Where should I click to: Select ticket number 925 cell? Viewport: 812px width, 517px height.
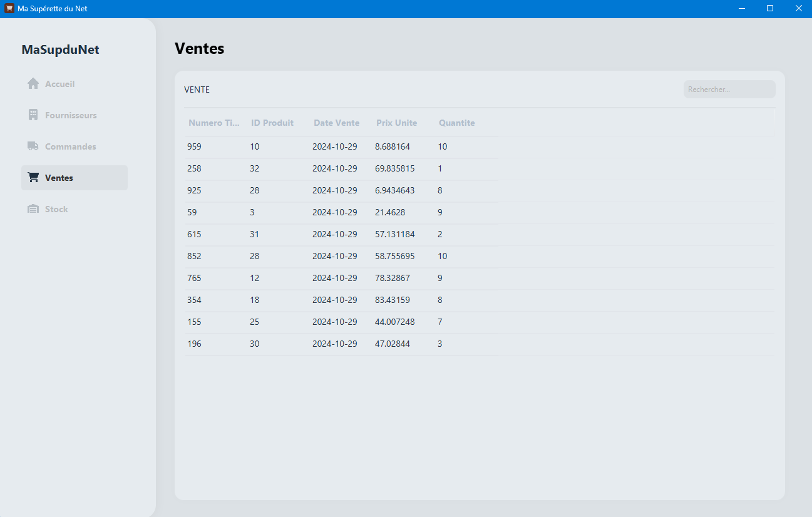click(216, 190)
